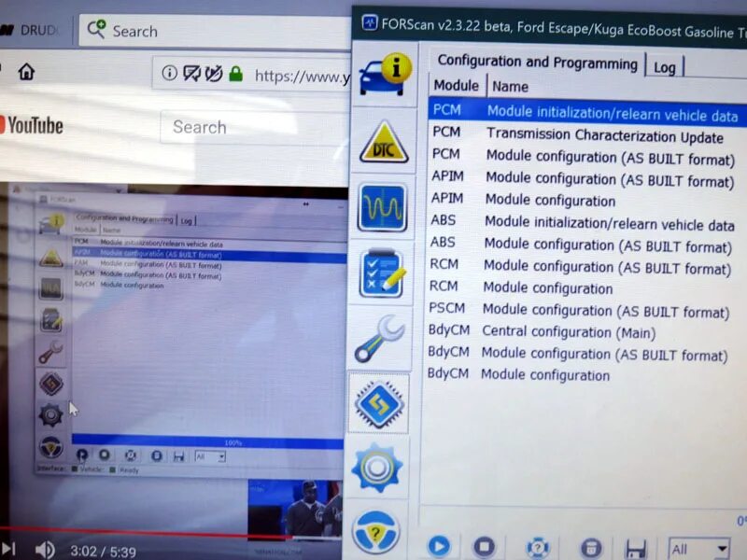Open the tests checklist section
The height and width of the screenshot is (560, 747).
point(382,273)
